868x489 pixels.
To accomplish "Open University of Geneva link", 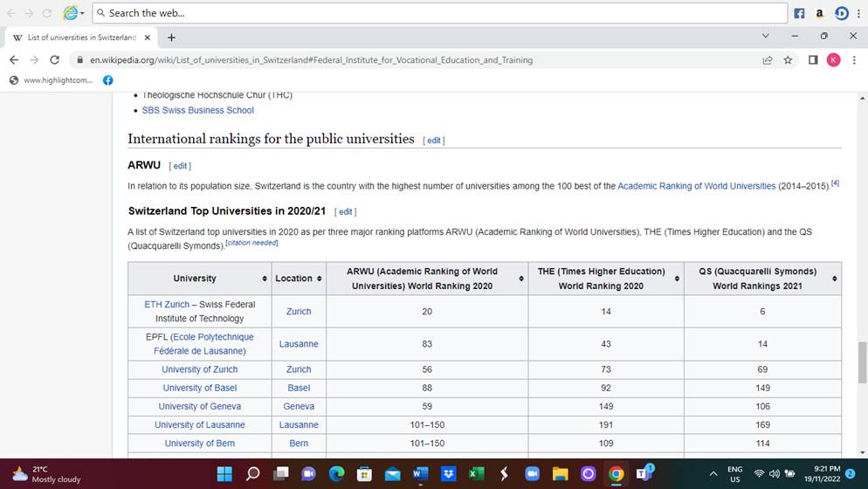I will 199,407.
